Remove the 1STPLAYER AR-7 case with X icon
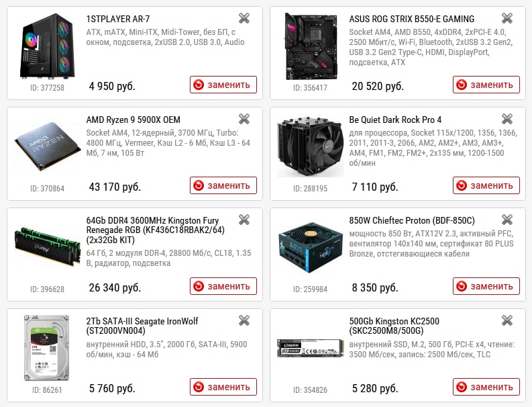The width and height of the screenshot is (532, 407). tap(244, 18)
